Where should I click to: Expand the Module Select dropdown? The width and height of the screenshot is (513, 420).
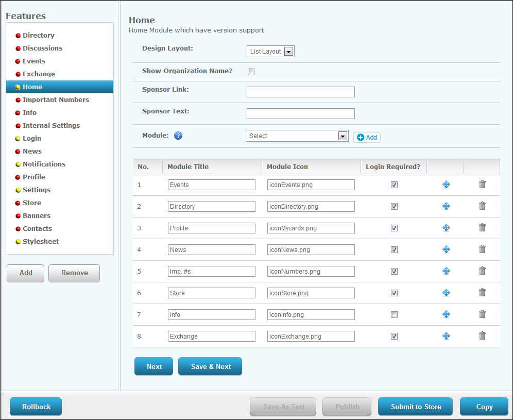pos(297,136)
